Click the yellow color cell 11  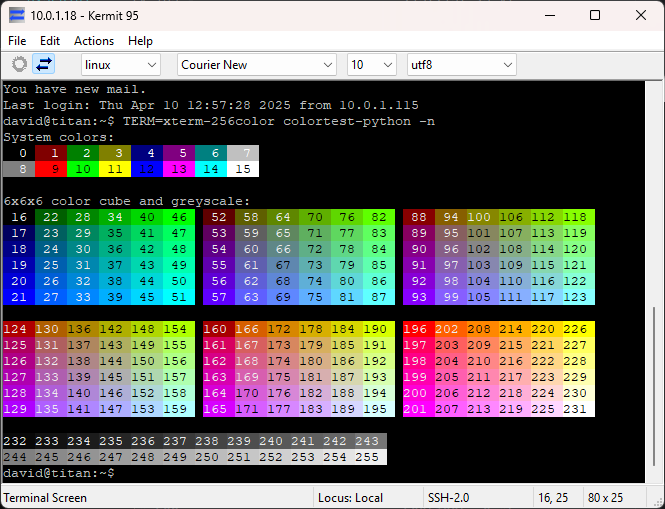[115, 169]
